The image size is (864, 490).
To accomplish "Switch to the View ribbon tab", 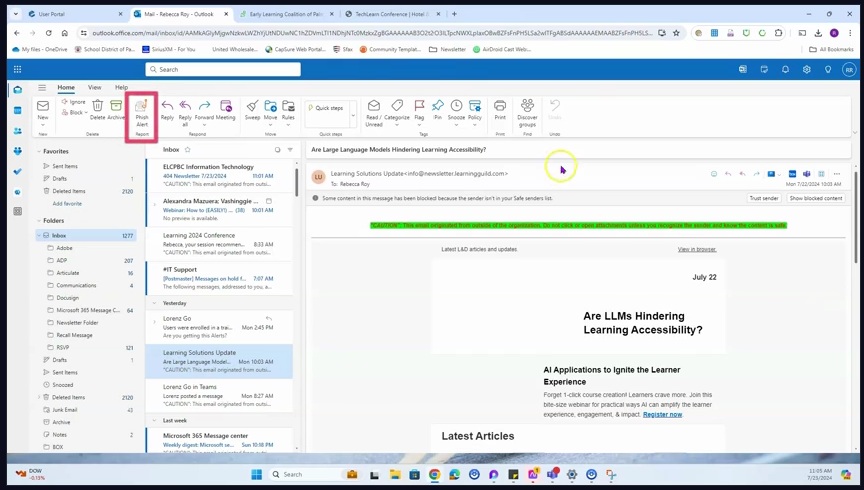I will point(95,87).
